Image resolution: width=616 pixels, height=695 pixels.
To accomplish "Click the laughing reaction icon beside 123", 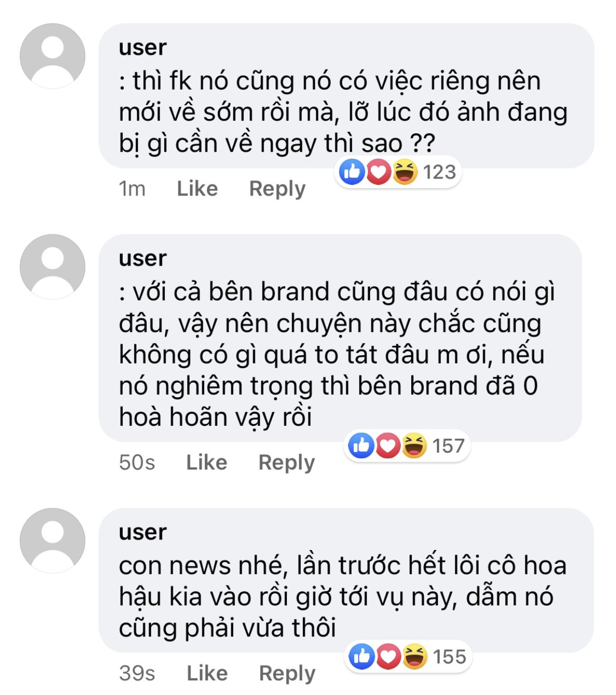I will tap(404, 172).
